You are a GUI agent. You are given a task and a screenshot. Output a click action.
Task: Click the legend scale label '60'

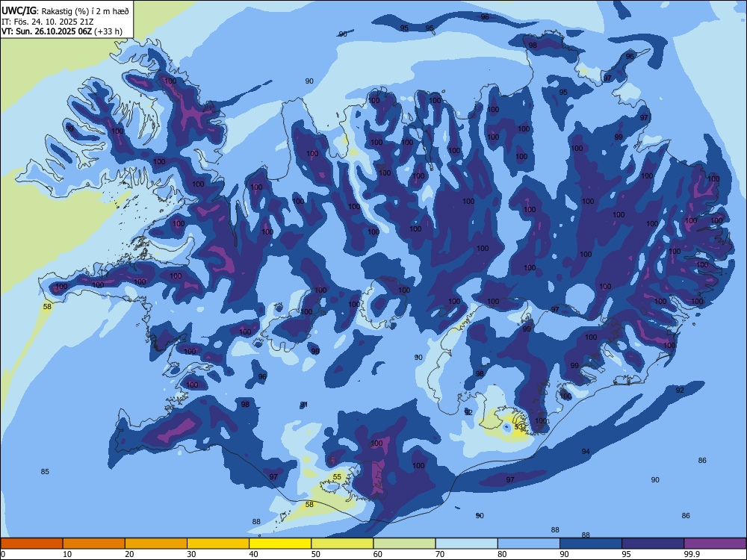click(378, 554)
